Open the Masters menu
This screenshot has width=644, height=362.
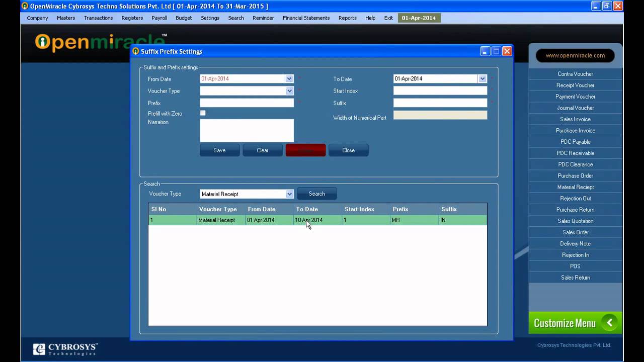66,18
